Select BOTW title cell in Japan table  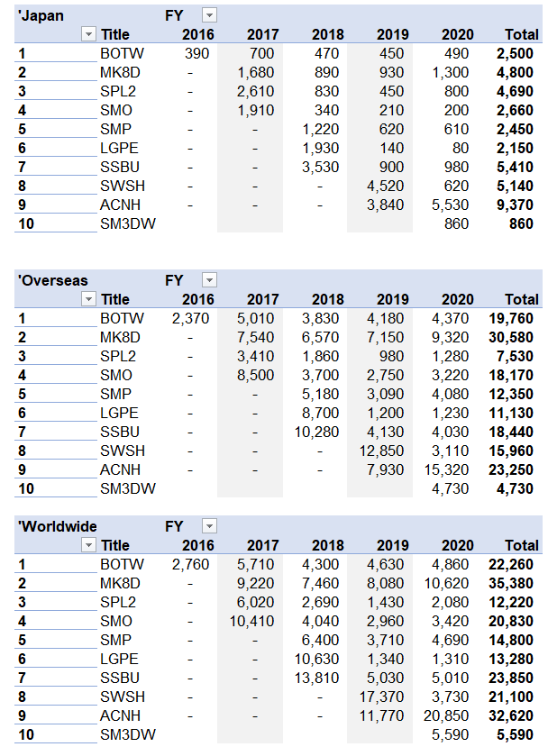pyautogui.click(x=122, y=53)
